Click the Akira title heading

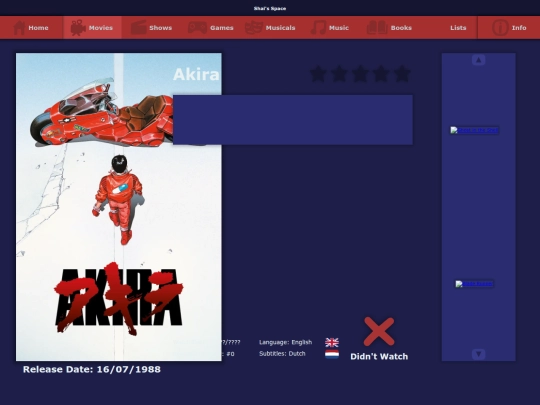click(196, 74)
